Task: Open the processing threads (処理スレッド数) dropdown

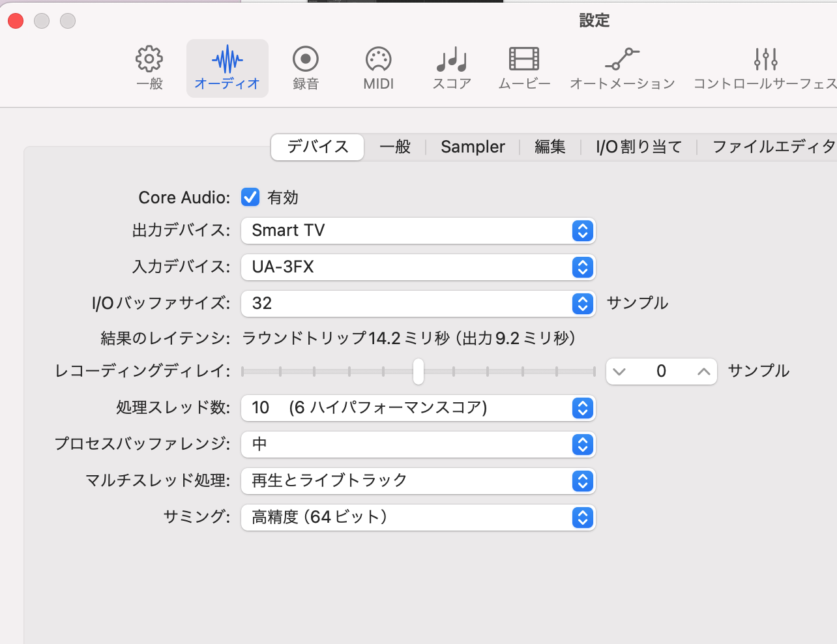Action: (x=418, y=408)
